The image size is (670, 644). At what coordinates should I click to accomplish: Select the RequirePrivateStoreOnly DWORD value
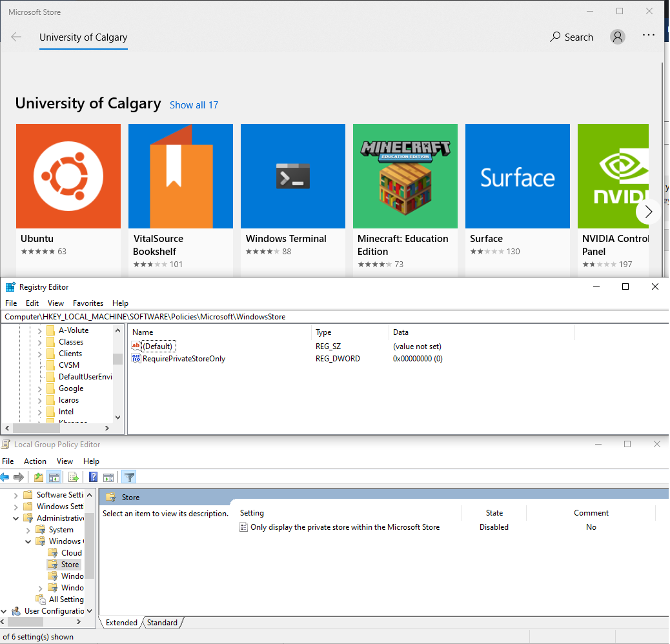pos(179,359)
